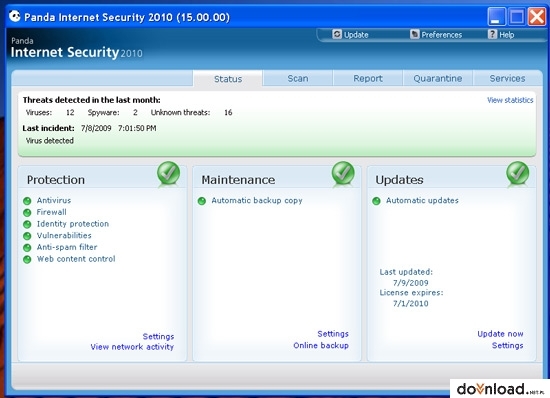Click Automatic backup copy item
Screen dimensions: 550x398
(257, 201)
